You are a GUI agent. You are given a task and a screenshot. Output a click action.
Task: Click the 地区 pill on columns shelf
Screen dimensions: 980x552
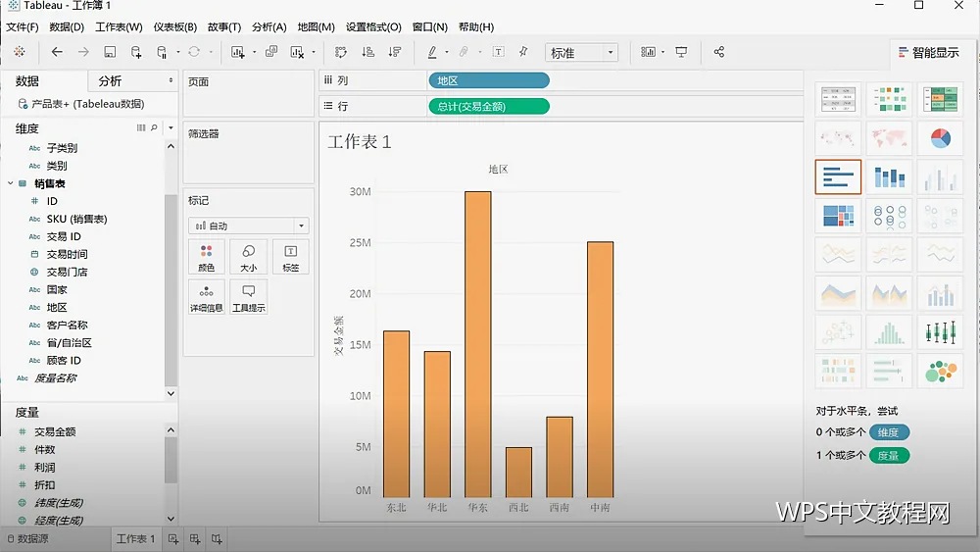(489, 80)
